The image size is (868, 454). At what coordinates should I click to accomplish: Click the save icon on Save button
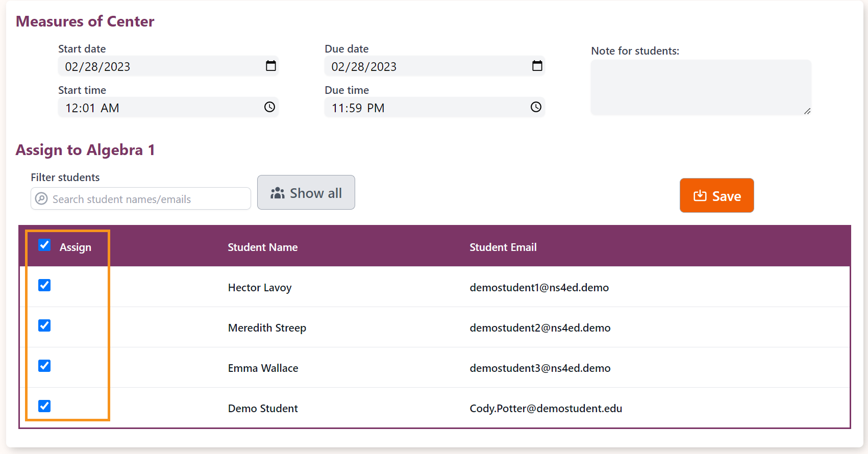tap(700, 196)
